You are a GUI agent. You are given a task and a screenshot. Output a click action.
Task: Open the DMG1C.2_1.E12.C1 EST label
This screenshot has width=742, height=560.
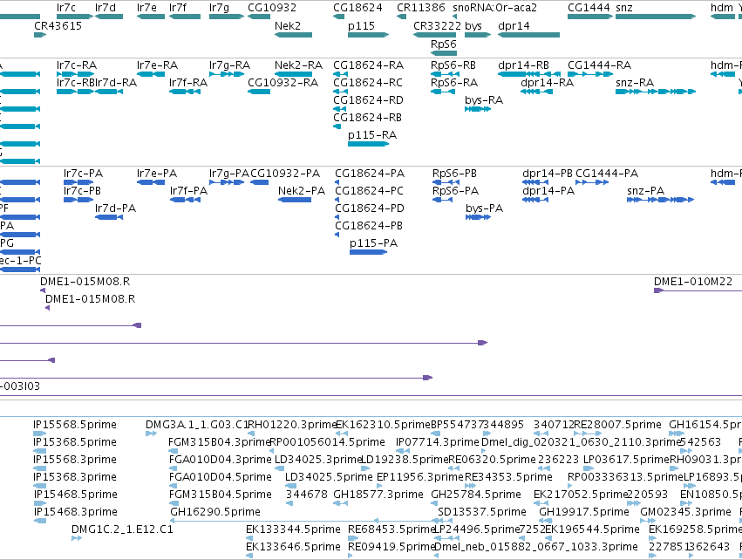[122, 529]
